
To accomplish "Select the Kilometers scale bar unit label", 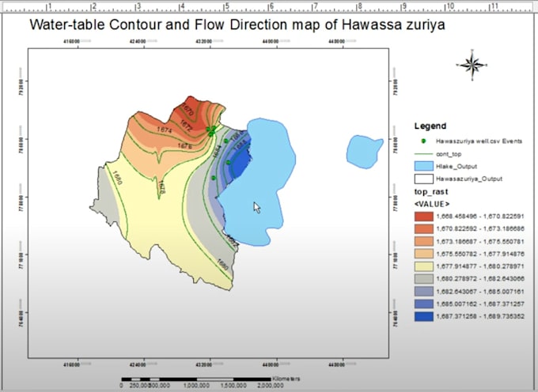I will (x=286, y=379).
